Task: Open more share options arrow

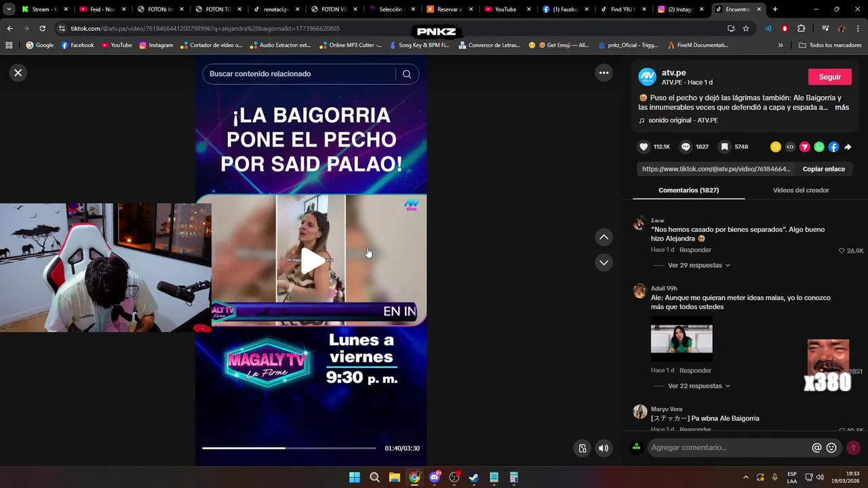Action: pos(848,146)
